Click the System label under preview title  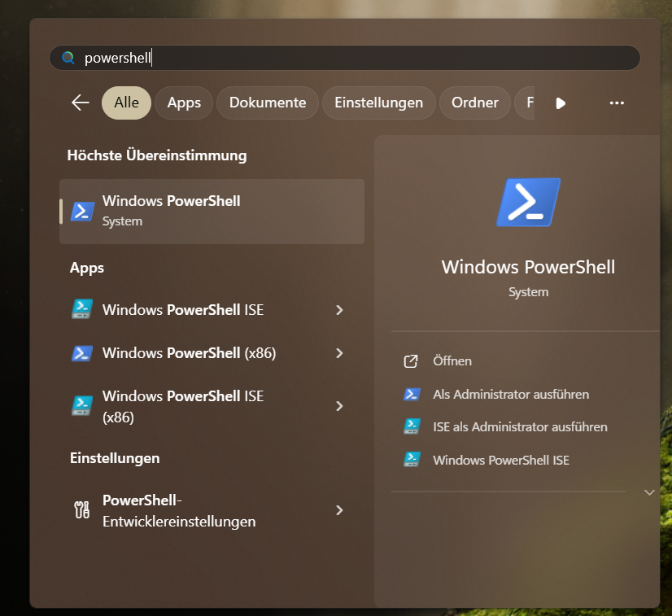click(x=528, y=292)
